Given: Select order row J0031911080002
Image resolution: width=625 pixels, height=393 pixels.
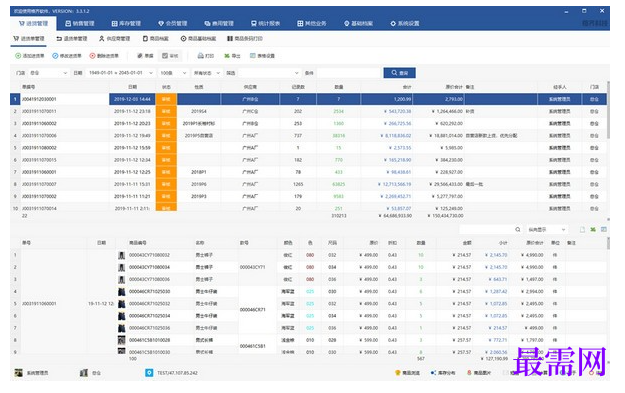Looking at the screenshot, I should click(x=308, y=148).
